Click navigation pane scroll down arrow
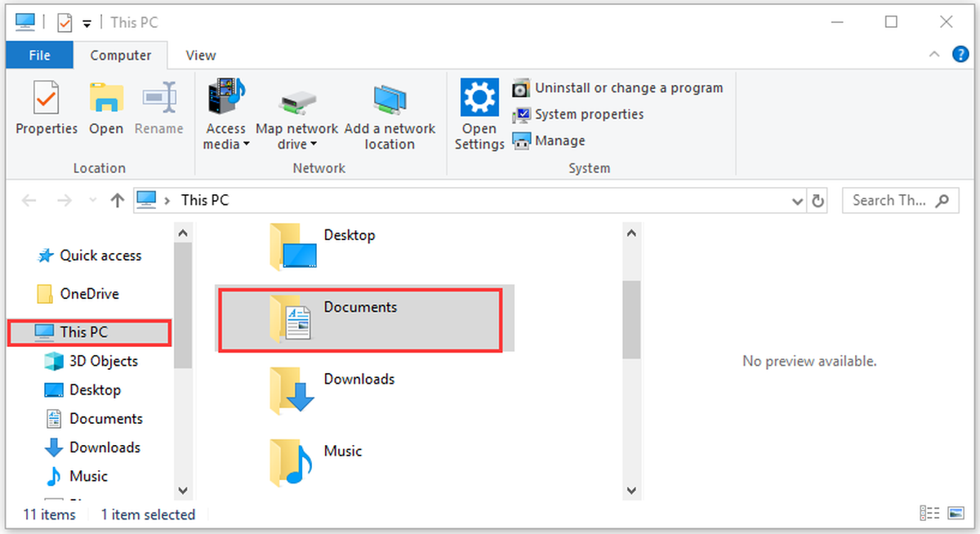 183,491
